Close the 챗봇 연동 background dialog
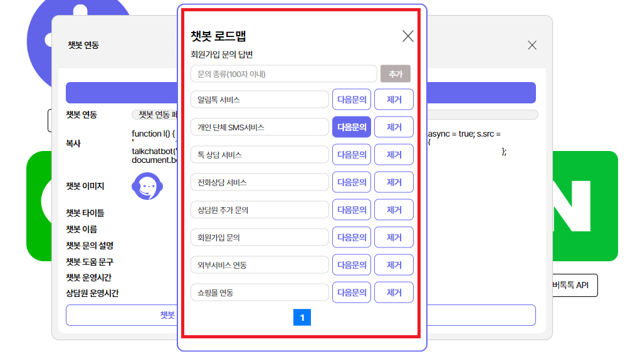The width and height of the screenshot is (635, 364). (x=532, y=45)
